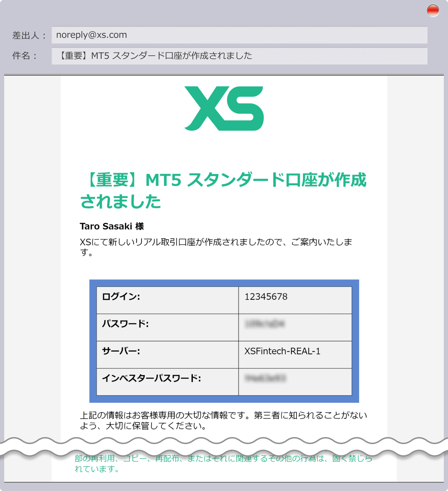Click the intro sentence starting XSにて新しい
This screenshot has width=448, height=491.
216,247
